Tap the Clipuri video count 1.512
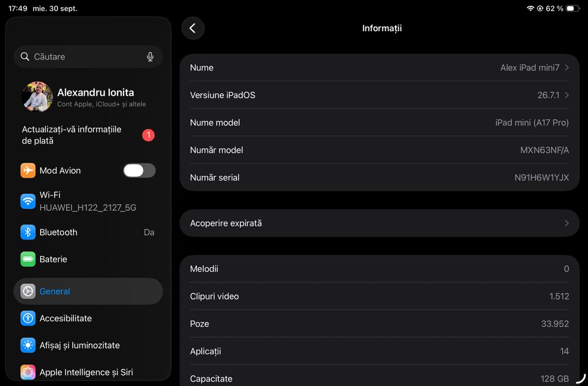This screenshot has width=588, height=386. click(x=559, y=297)
